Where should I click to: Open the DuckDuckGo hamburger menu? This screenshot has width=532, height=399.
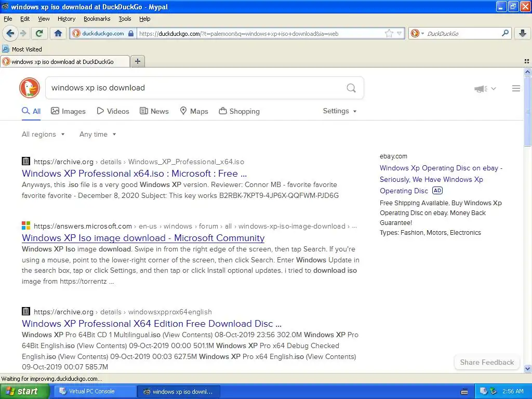(x=516, y=88)
